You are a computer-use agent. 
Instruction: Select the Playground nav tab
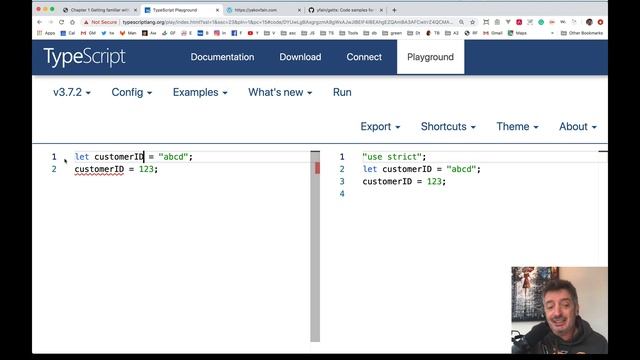[430, 57]
